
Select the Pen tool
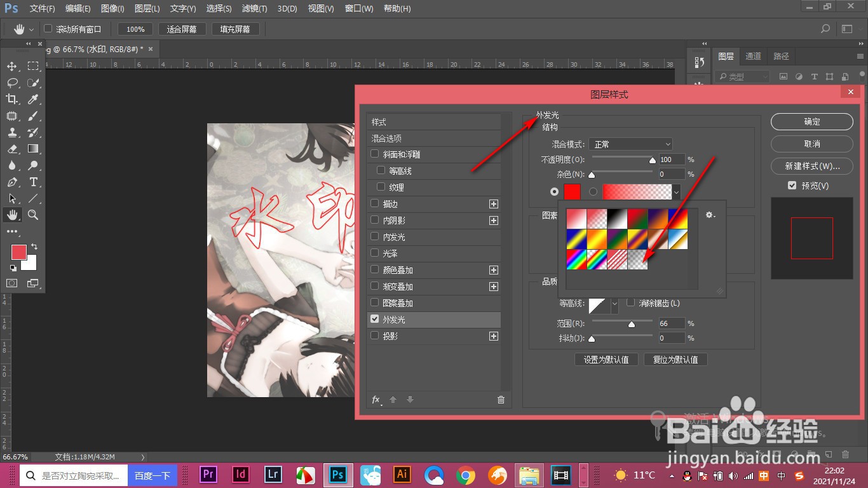(x=12, y=182)
